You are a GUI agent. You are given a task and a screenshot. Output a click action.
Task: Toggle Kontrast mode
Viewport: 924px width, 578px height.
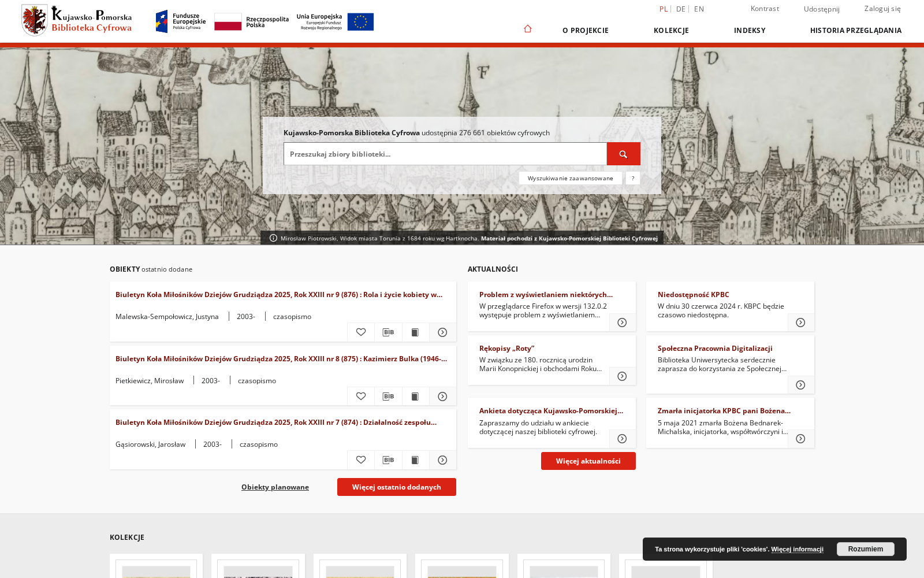(x=765, y=9)
